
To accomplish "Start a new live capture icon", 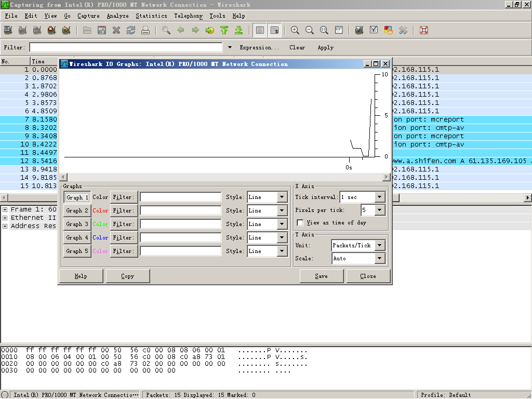I will [37, 30].
